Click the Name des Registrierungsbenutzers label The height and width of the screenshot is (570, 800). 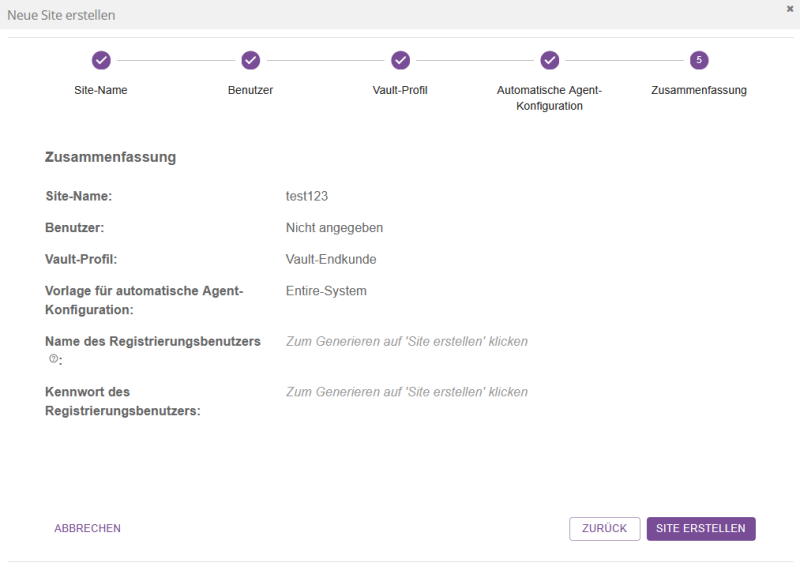tap(153, 341)
